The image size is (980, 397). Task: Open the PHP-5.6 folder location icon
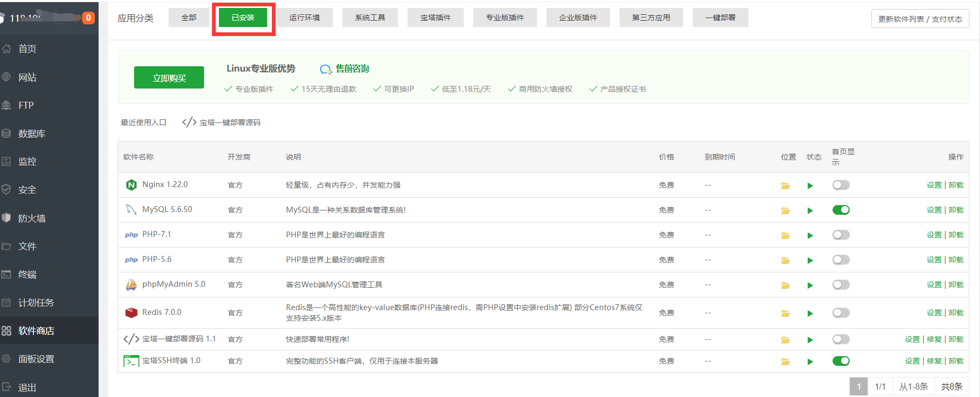point(785,260)
